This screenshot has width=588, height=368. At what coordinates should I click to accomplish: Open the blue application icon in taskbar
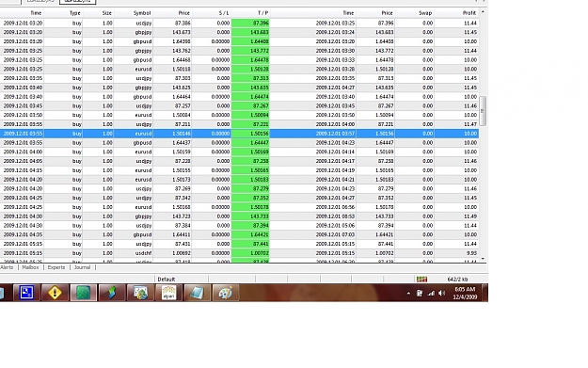(26, 293)
